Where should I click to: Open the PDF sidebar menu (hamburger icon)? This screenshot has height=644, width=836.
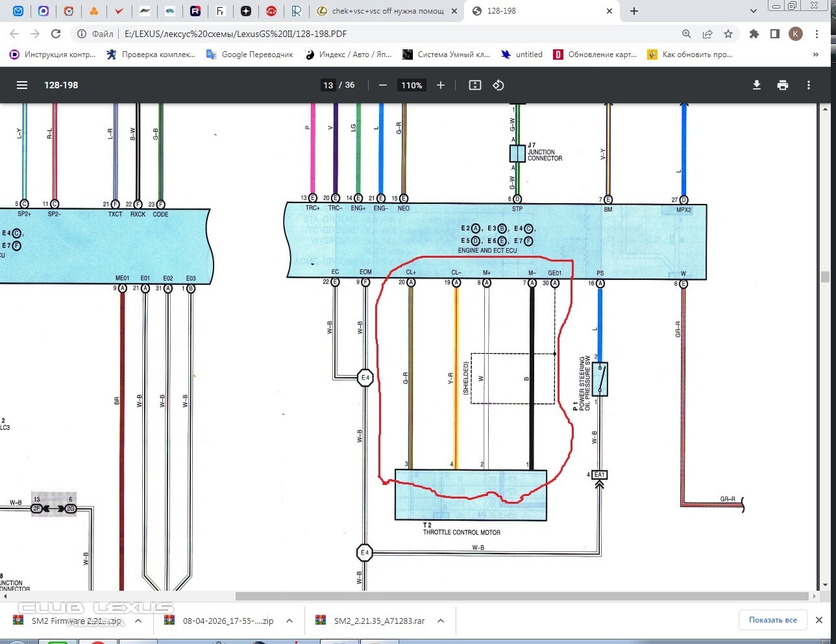coord(22,85)
